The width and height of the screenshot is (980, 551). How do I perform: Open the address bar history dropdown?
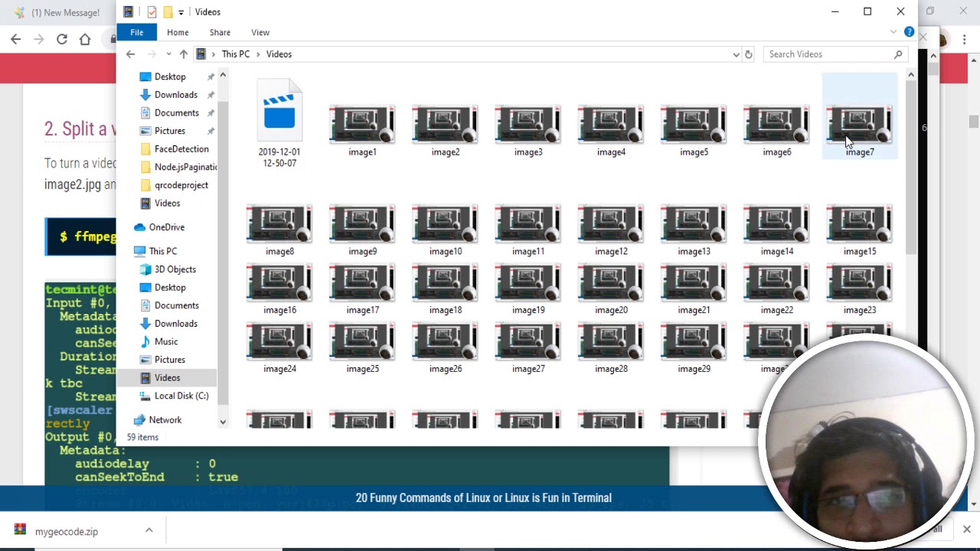[x=736, y=54]
